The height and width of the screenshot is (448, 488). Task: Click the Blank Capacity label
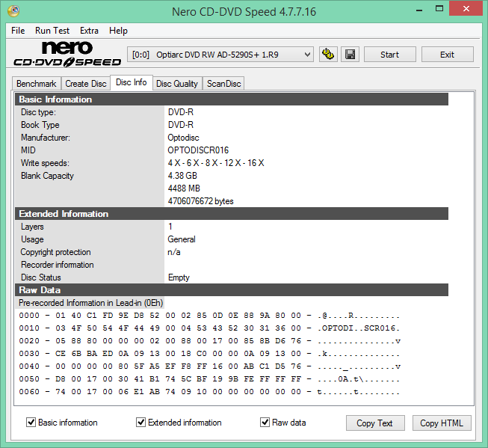click(x=47, y=176)
